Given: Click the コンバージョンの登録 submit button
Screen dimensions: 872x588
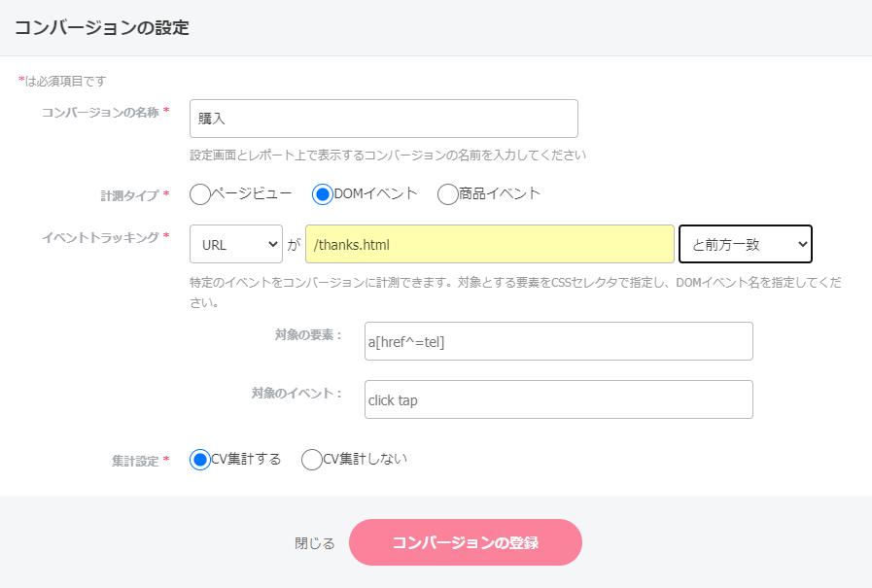Looking at the screenshot, I should pos(466,542).
